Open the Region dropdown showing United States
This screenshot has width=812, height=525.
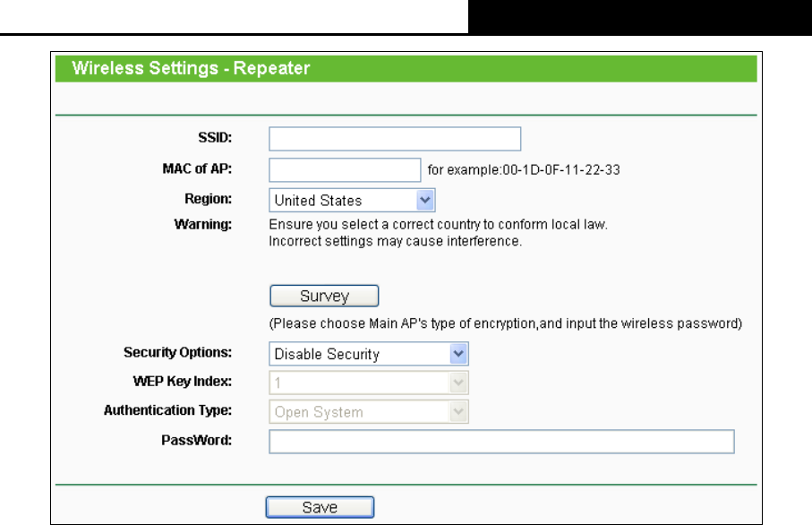[x=352, y=200]
